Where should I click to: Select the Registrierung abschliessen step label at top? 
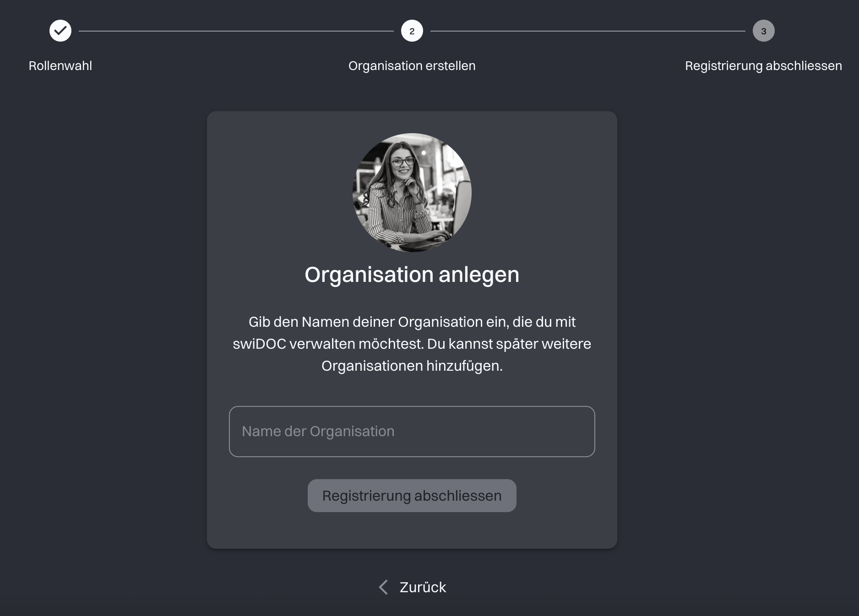pyautogui.click(x=763, y=66)
